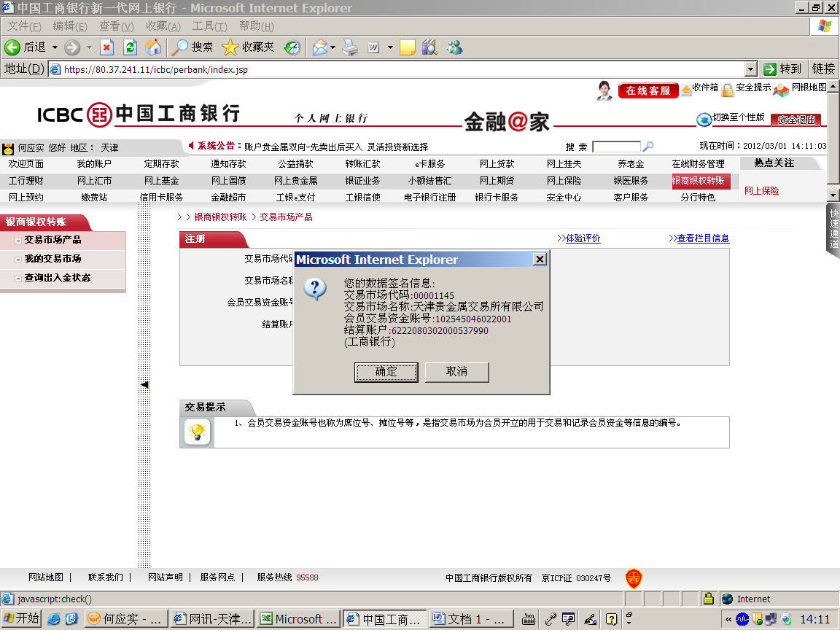840x630 pixels.
Task: Click the sidebar collapse arrow handle
Action: pyautogui.click(x=144, y=385)
